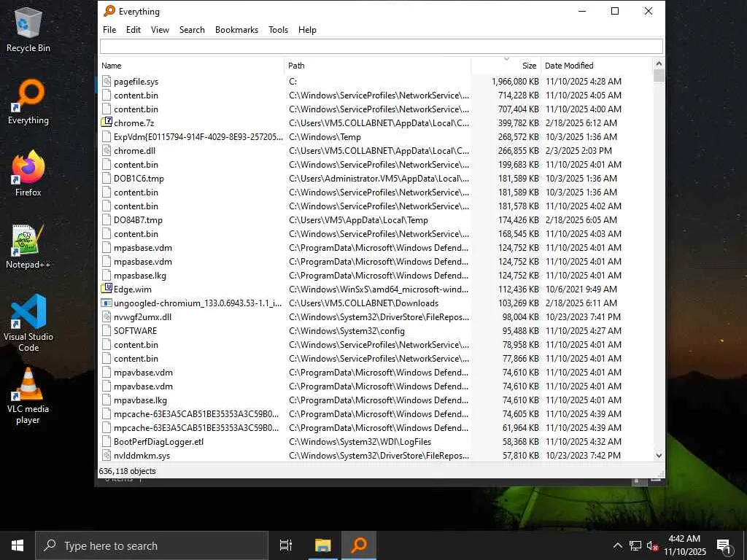Open the Everything desktop shortcut
This screenshot has width=747, height=560.
tap(28, 102)
